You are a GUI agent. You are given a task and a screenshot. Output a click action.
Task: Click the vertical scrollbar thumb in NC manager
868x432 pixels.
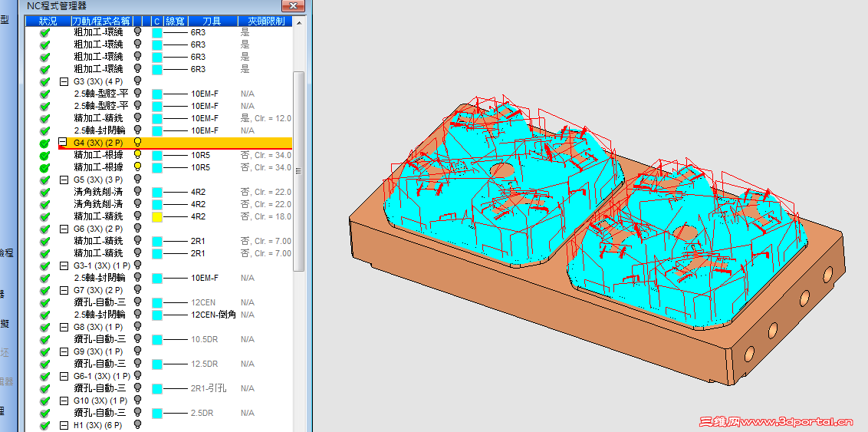298,170
